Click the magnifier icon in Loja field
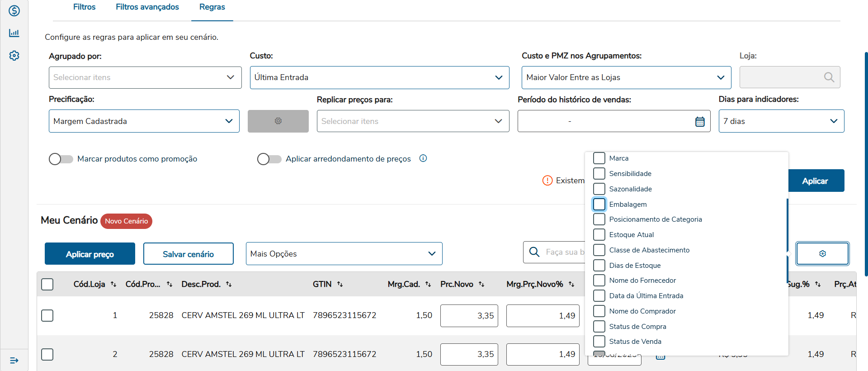This screenshot has width=868, height=371. pyautogui.click(x=829, y=77)
